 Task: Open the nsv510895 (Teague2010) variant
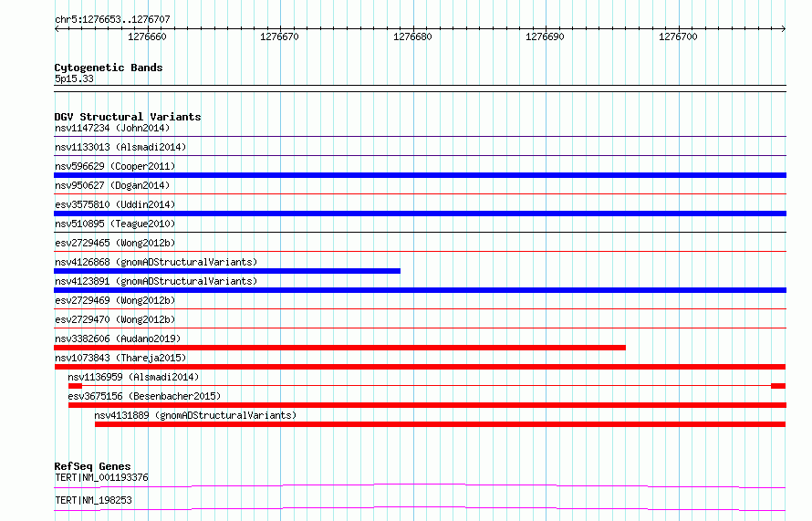click(115, 224)
